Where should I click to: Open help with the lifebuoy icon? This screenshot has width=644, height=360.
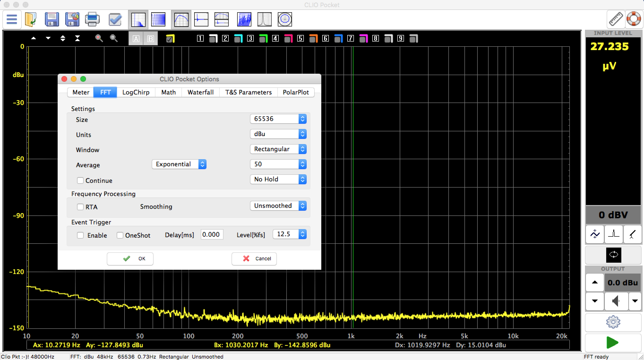point(634,19)
